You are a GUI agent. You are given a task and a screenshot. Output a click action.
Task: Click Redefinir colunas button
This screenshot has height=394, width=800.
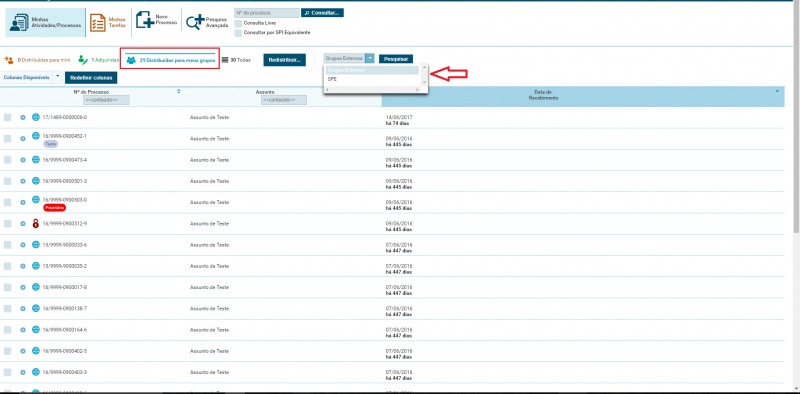(91, 78)
